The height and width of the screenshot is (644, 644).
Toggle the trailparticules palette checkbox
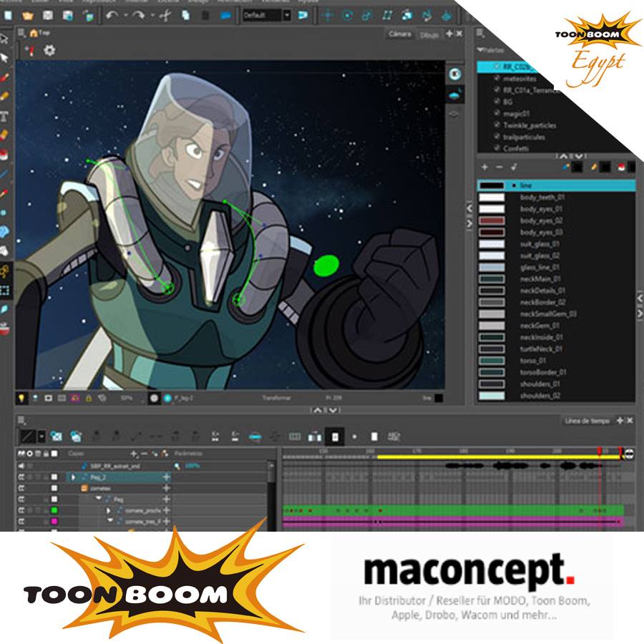[x=497, y=137]
